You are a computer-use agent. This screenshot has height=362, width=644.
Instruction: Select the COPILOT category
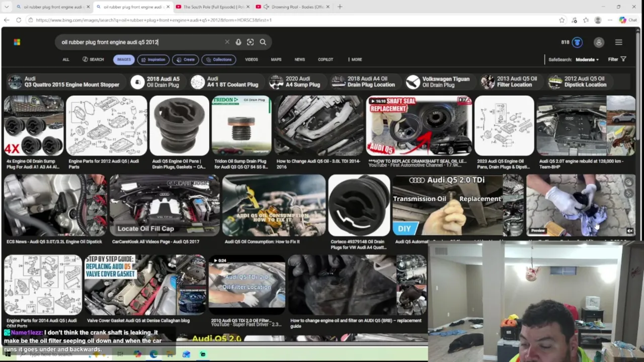[326, 59]
